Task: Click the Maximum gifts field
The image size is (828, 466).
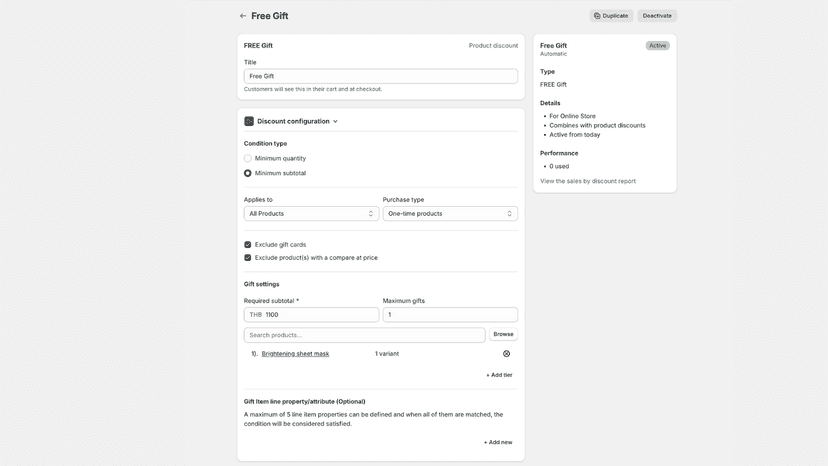Action: click(x=450, y=314)
